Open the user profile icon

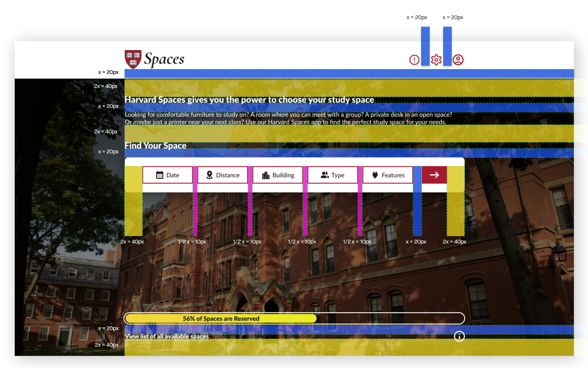(458, 60)
